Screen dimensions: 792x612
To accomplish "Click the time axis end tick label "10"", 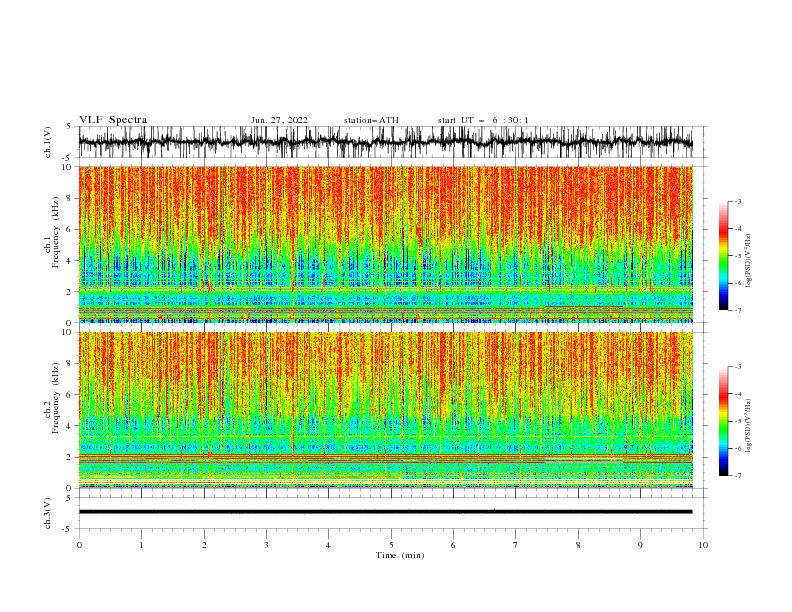I will click(x=703, y=545).
